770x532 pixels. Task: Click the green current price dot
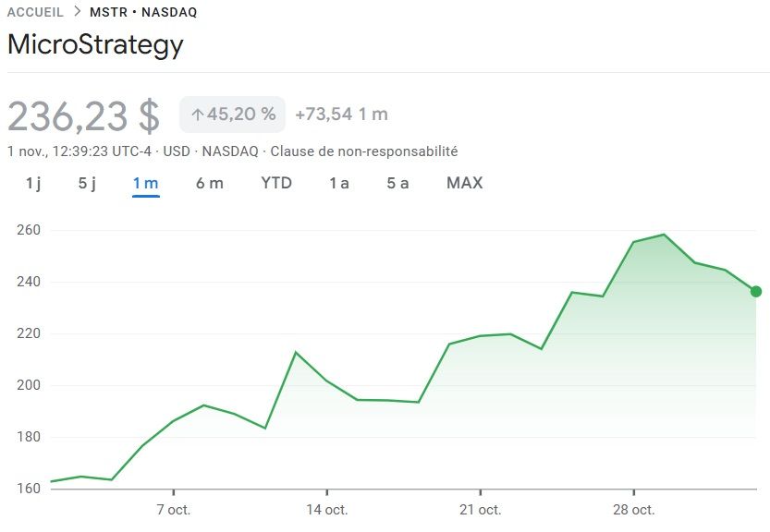[756, 292]
